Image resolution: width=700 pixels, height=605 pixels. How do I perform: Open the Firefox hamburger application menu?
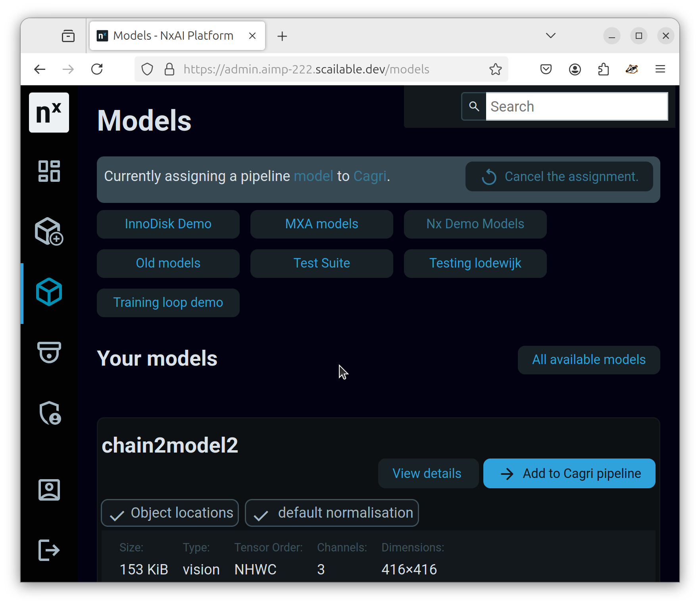(x=660, y=69)
